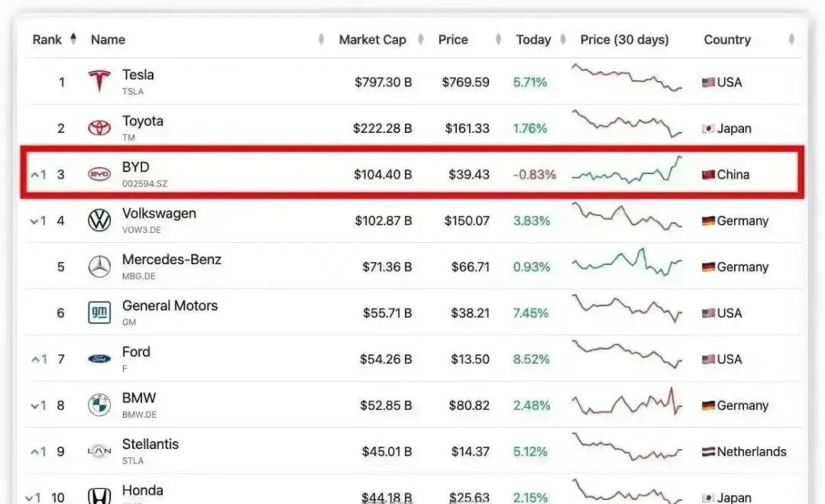
Task: Sort table by Market Cap column
Action: [x=372, y=40]
